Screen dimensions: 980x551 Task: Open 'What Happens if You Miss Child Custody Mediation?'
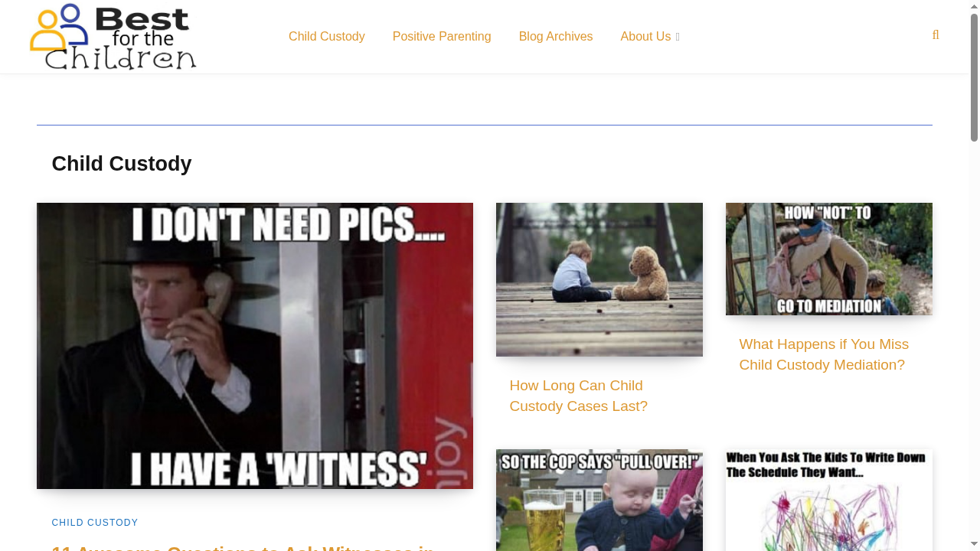(x=824, y=354)
